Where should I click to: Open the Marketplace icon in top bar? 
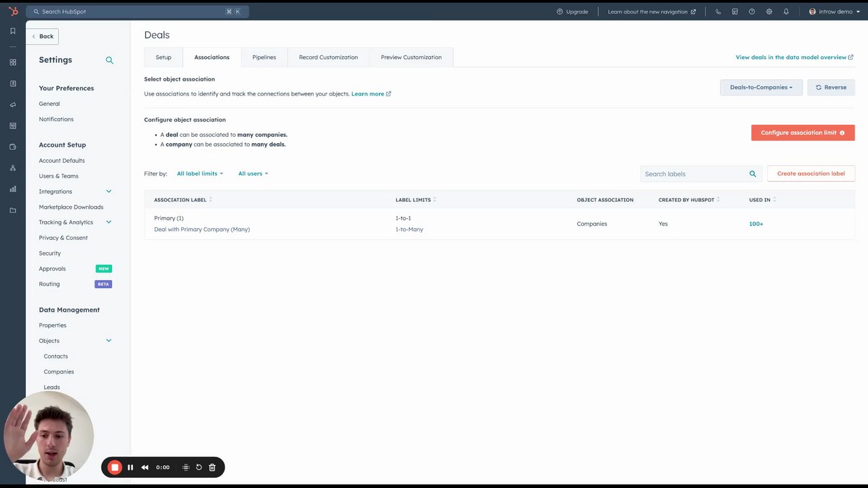tap(734, 12)
